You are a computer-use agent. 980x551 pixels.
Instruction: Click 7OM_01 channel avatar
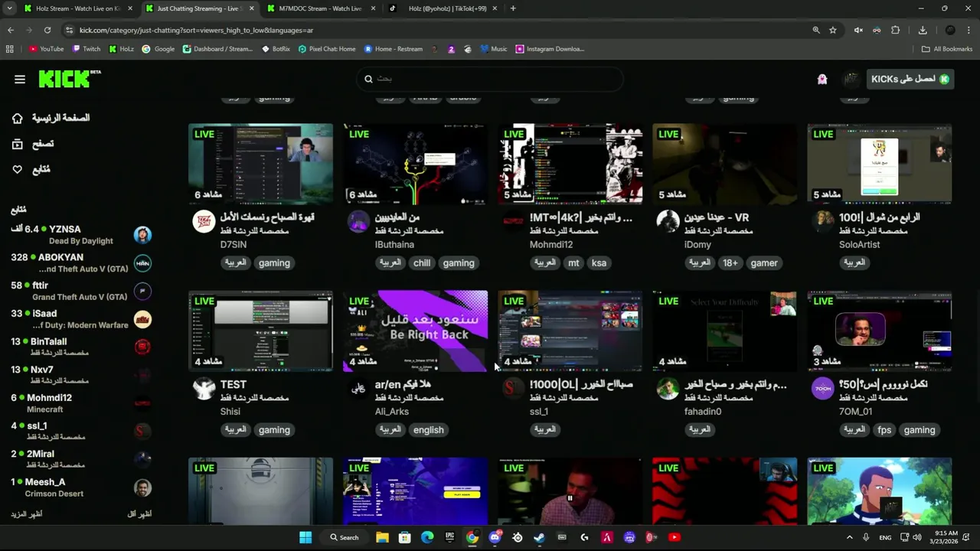822,388
